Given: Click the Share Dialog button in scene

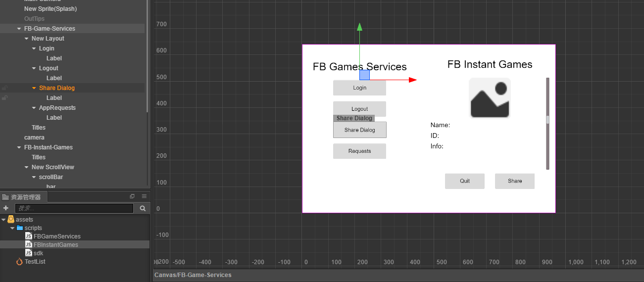Looking at the screenshot, I should (359, 130).
